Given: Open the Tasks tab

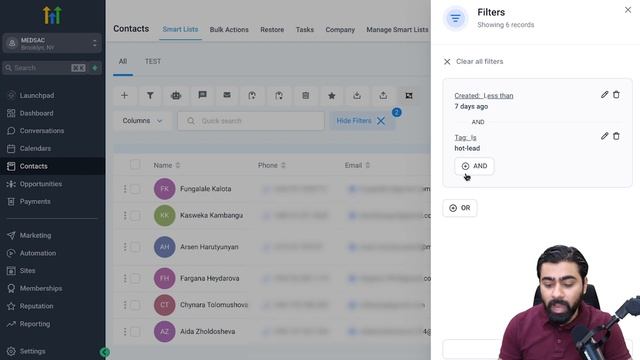Looking at the screenshot, I should pos(305,30).
